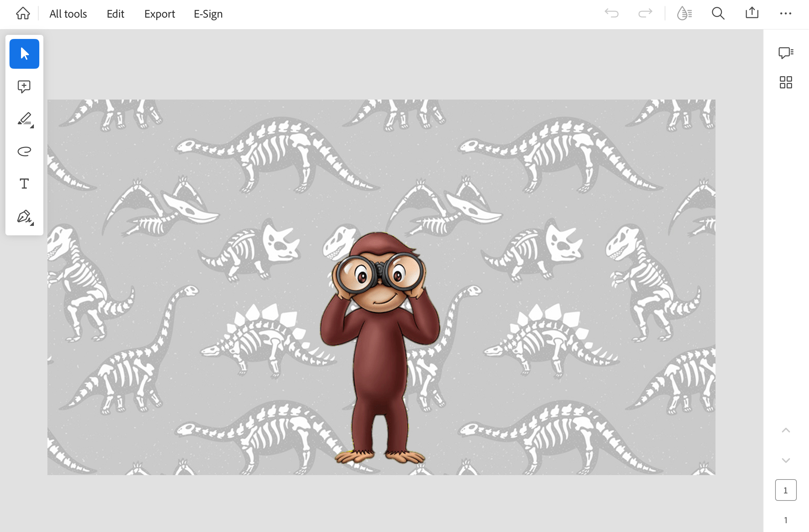Click the Undo arrow

coord(611,14)
